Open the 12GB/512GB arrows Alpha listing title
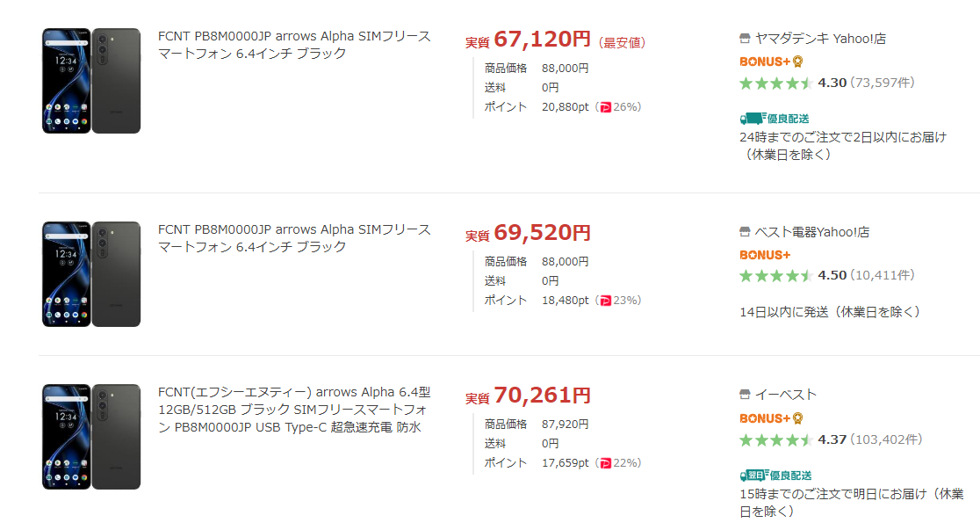980x530 pixels. [x=294, y=410]
